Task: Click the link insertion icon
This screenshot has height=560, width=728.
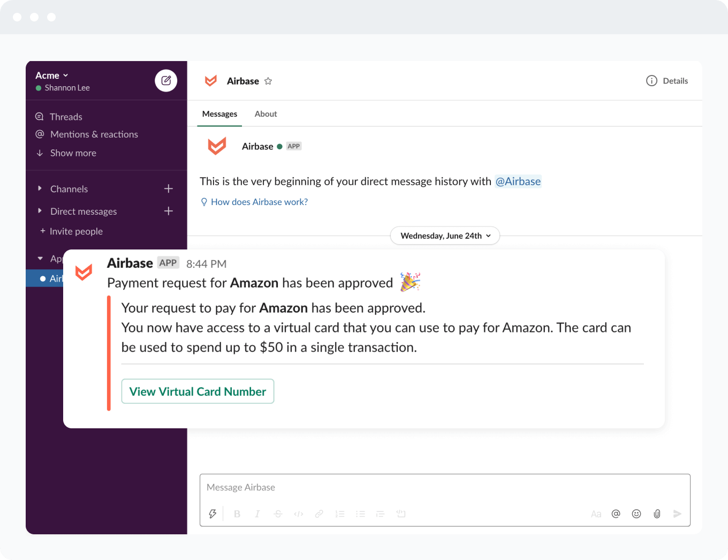Action: click(x=319, y=513)
